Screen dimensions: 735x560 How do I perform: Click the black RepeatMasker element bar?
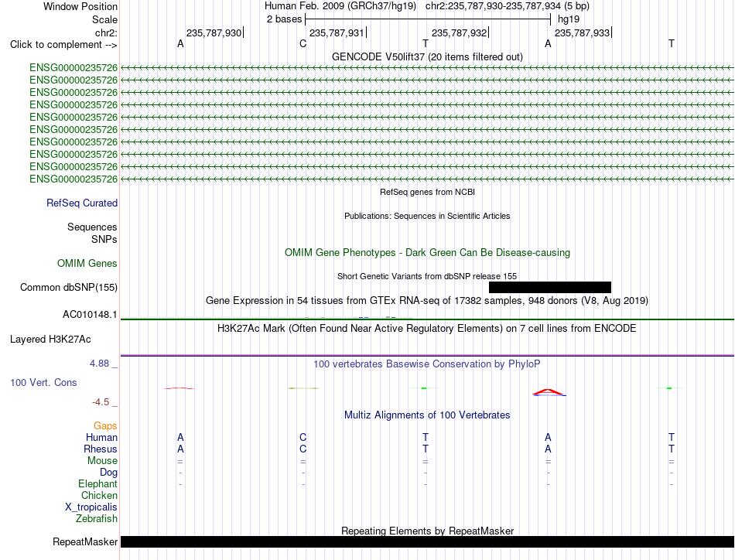coord(427,541)
